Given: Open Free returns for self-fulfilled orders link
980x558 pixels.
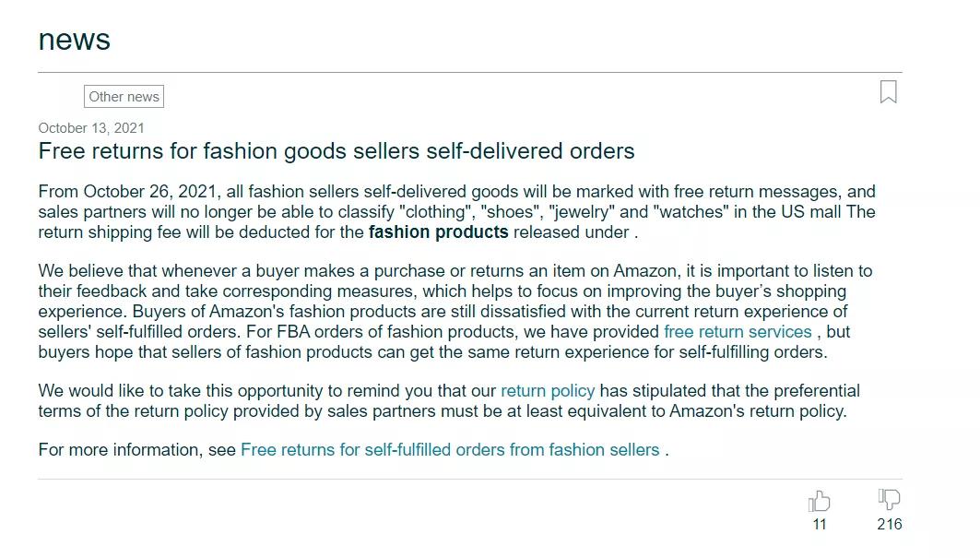Looking at the screenshot, I should tap(450, 450).
